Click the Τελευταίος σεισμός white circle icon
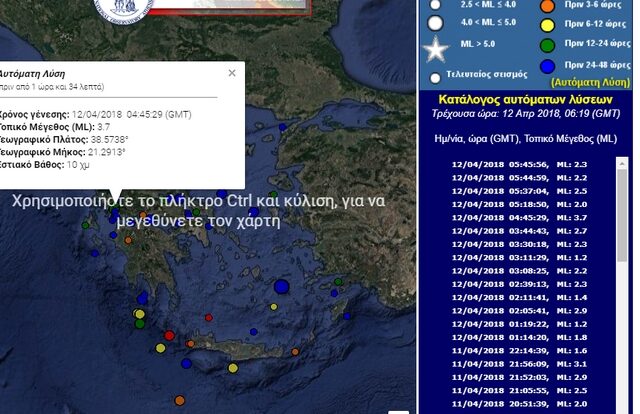This screenshot has width=640, height=414. pos(436,78)
